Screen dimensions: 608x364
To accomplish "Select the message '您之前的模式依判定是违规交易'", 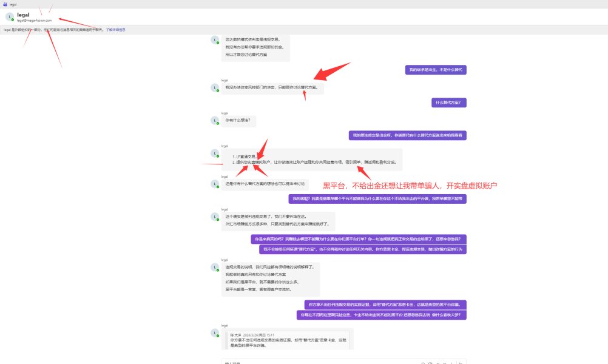I will tap(253, 39).
